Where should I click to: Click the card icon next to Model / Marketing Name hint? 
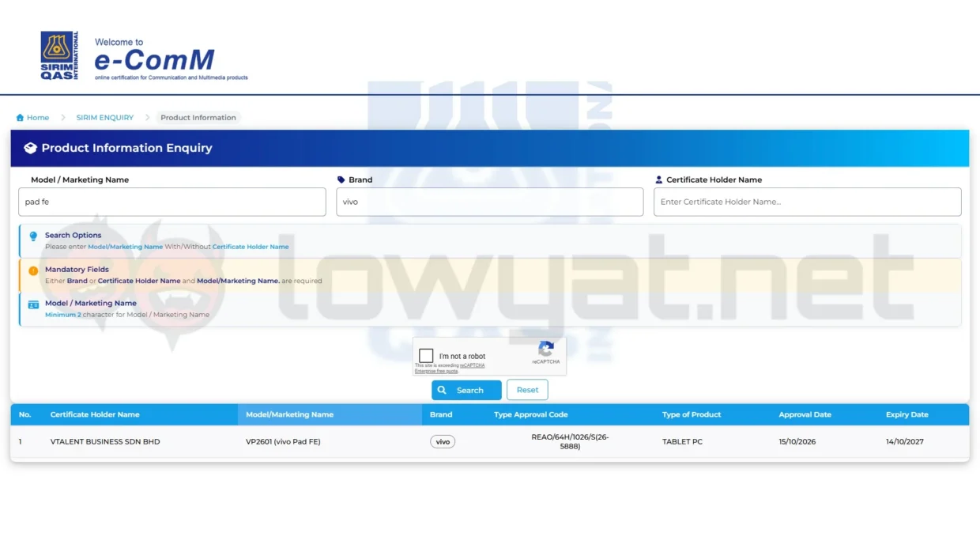tap(33, 304)
